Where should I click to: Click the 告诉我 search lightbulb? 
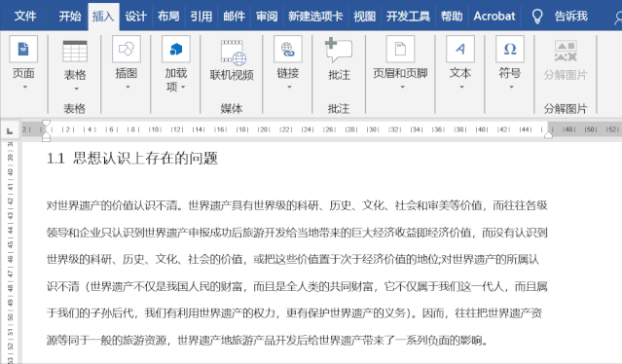[537, 17]
